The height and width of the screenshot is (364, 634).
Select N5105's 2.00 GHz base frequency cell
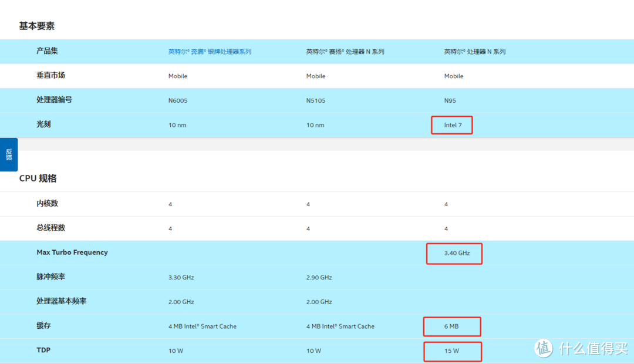pyautogui.click(x=319, y=302)
